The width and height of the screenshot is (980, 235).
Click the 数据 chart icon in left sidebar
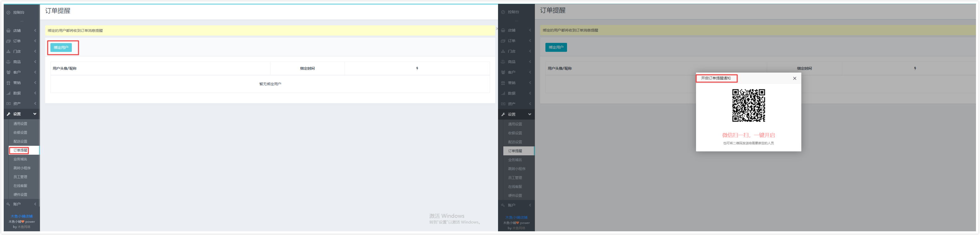[8, 93]
